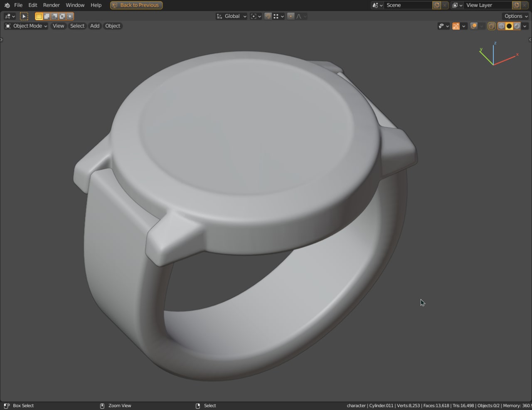Open the proportional editing falloff dropdown
The height and width of the screenshot is (410, 532).
pyautogui.click(x=301, y=16)
